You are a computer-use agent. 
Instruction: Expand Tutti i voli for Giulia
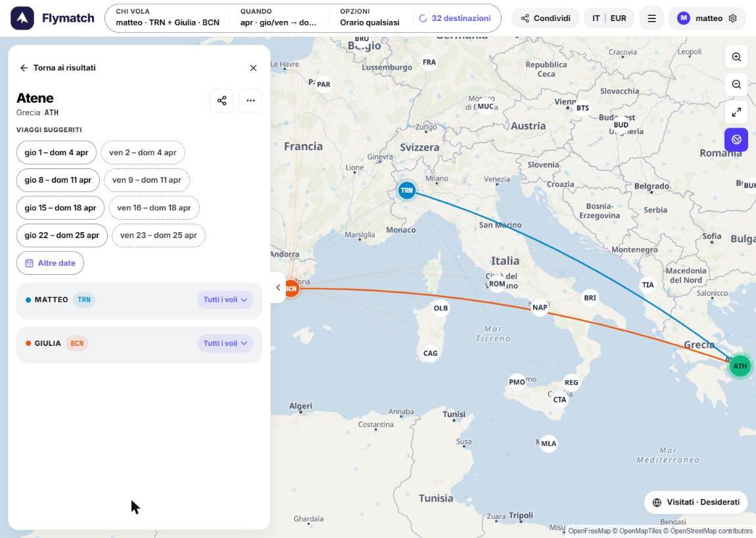point(225,343)
